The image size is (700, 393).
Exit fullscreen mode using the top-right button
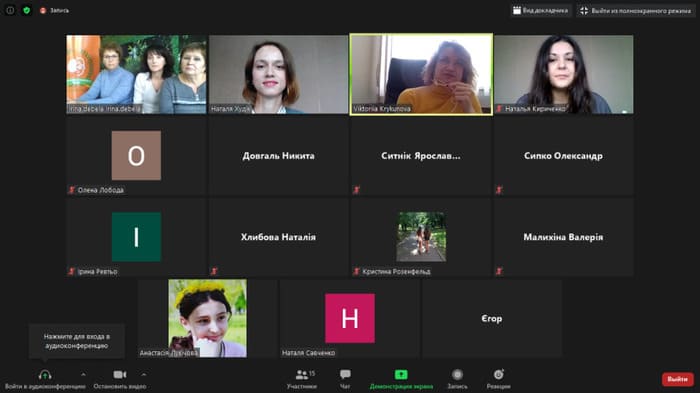636,11
